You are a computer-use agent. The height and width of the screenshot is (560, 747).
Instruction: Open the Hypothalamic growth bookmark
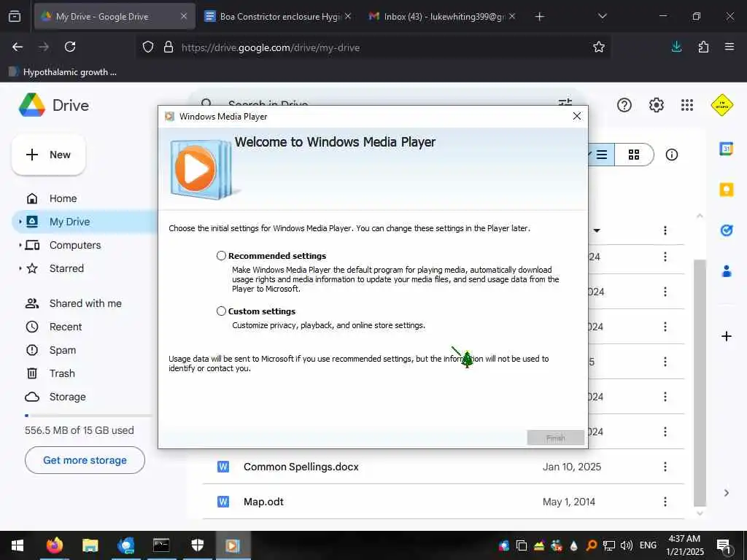[x=63, y=72]
